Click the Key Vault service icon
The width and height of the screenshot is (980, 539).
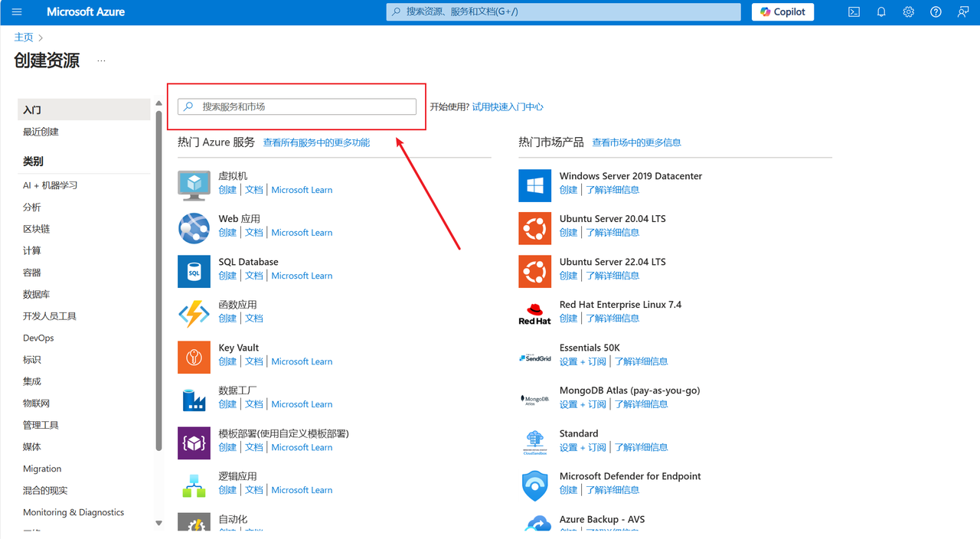194,358
